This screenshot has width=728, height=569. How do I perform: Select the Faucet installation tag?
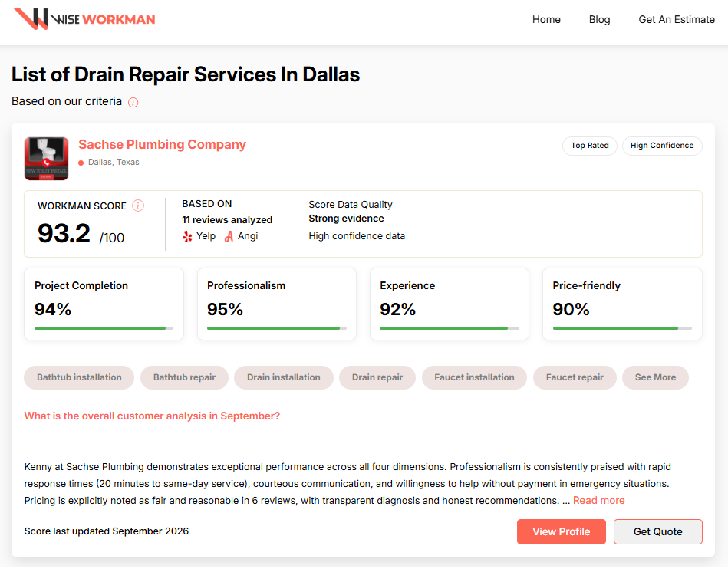475,378
